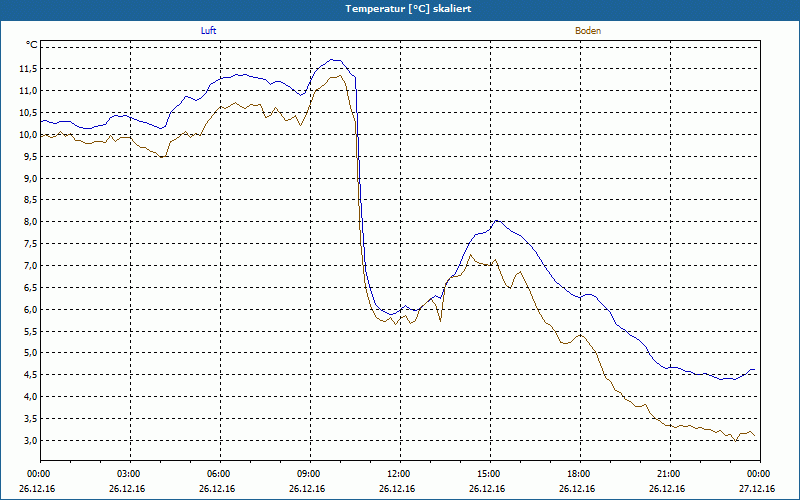800x500 pixels.
Task: Click the 03:00 time axis label
Action: point(130,474)
